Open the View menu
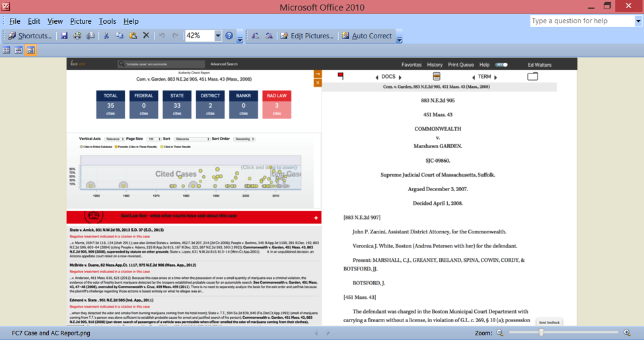644x340 pixels. coord(55,21)
